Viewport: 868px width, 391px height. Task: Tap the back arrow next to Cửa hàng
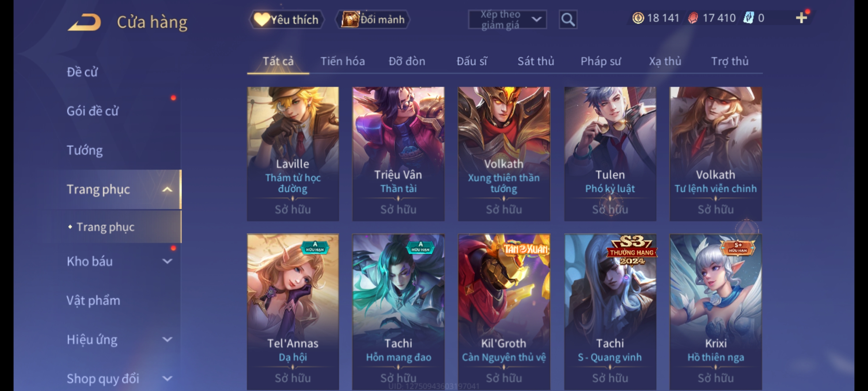[x=84, y=22]
